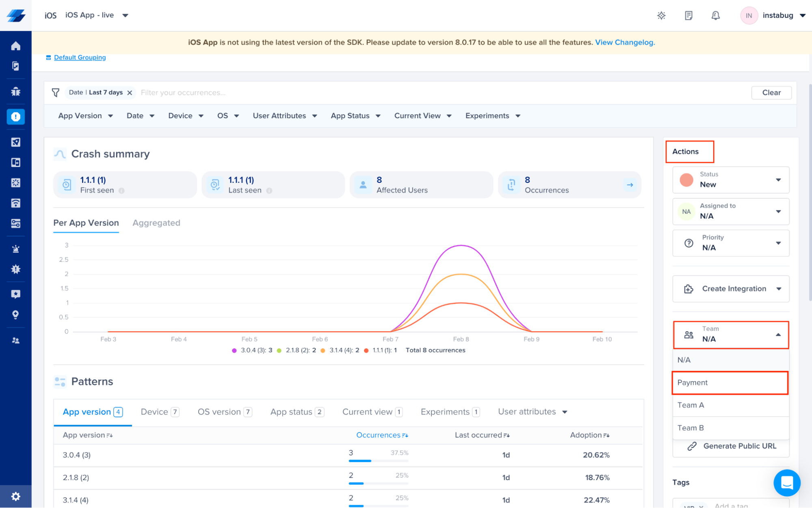Click the Clear filters button
812x508 pixels.
[771, 93]
